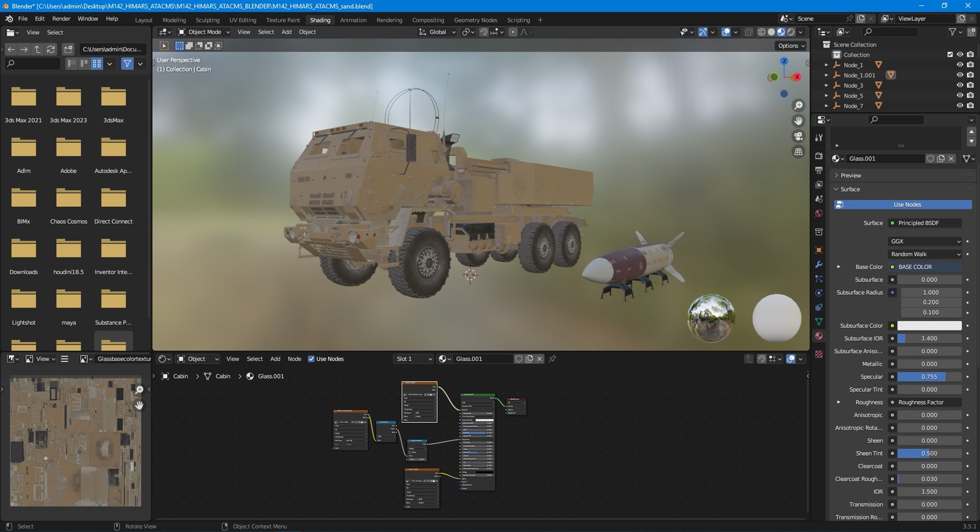Toggle Collection exclude checkbox in outliner
The width and height of the screenshot is (980, 532).
pyautogui.click(x=950, y=55)
